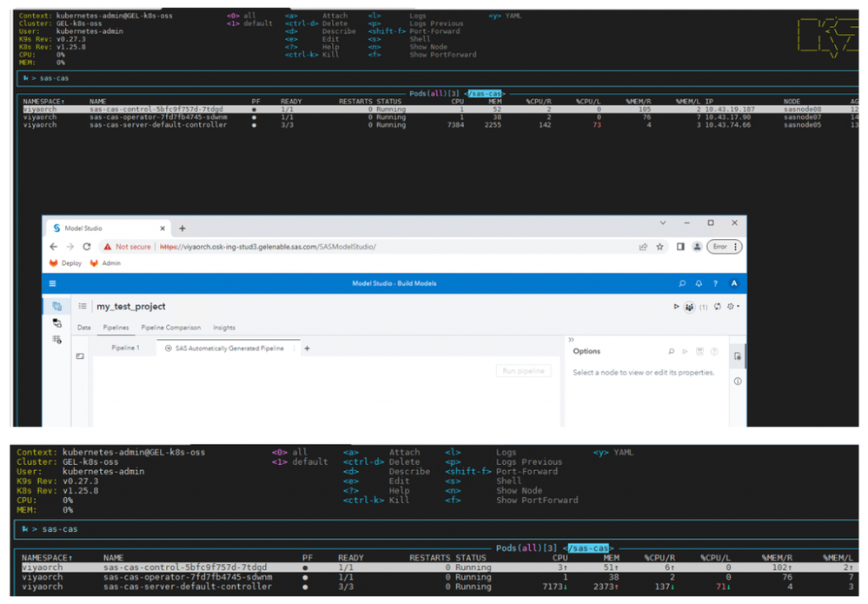Reload the Model Studio page
Screen dimensions: 868x604
pyautogui.click(x=87, y=247)
